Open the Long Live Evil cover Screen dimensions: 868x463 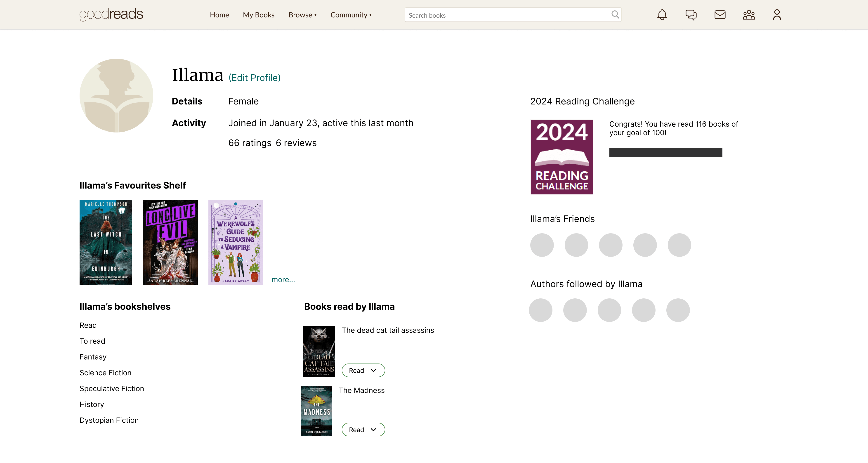pos(170,242)
